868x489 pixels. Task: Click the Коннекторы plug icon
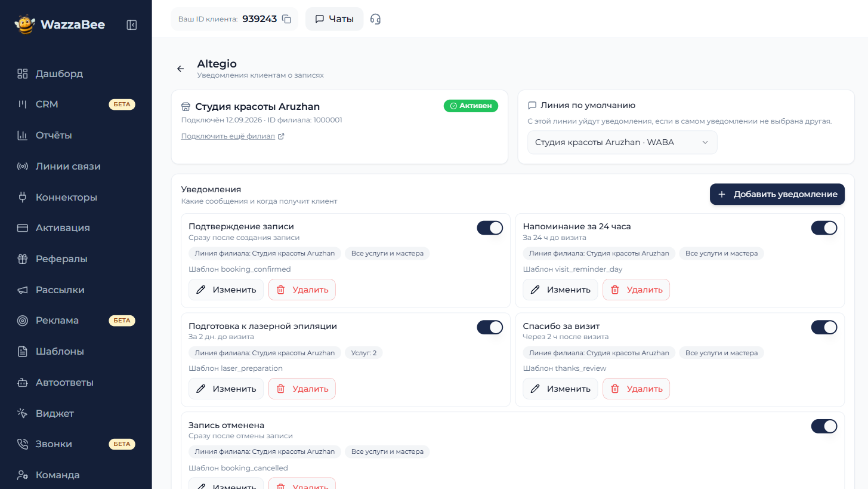pos(23,197)
